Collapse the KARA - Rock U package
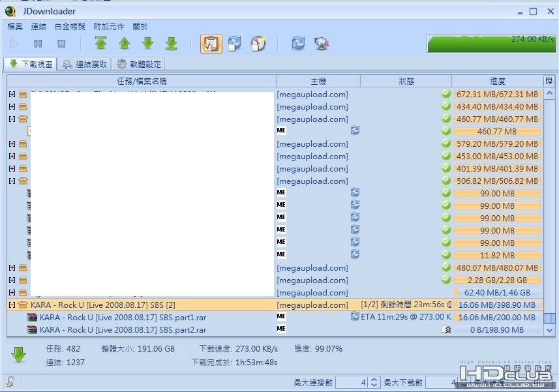The height and width of the screenshot is (392, 559). click(x=12, y=305)
